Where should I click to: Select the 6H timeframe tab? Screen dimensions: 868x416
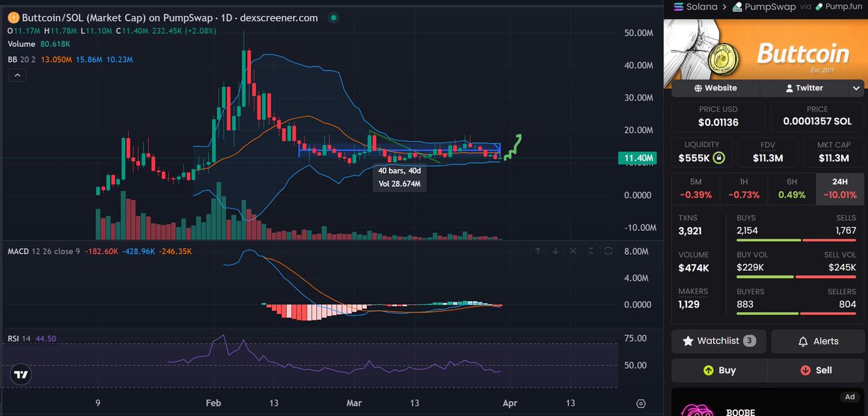pos(791,188)
